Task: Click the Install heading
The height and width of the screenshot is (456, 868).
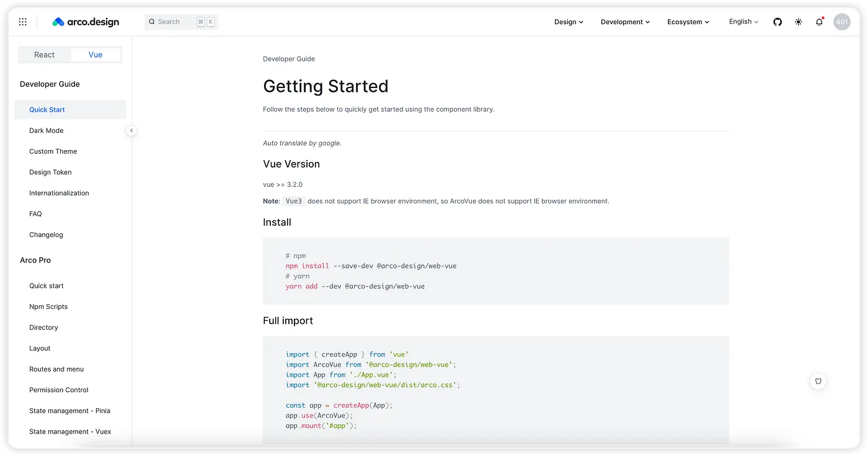Action: tap(277, 222)
